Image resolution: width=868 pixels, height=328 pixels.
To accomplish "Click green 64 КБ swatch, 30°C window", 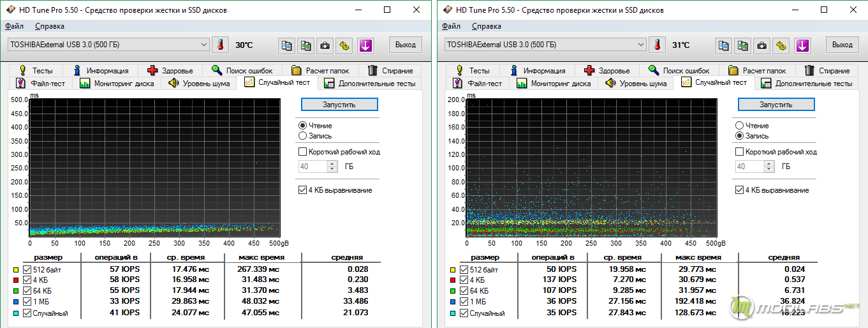I will tap(17, 290).
